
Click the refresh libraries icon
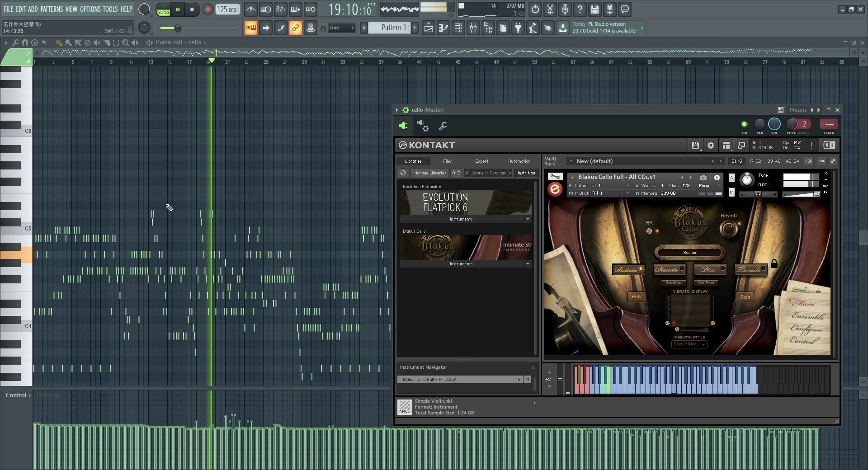pos(403,173)
